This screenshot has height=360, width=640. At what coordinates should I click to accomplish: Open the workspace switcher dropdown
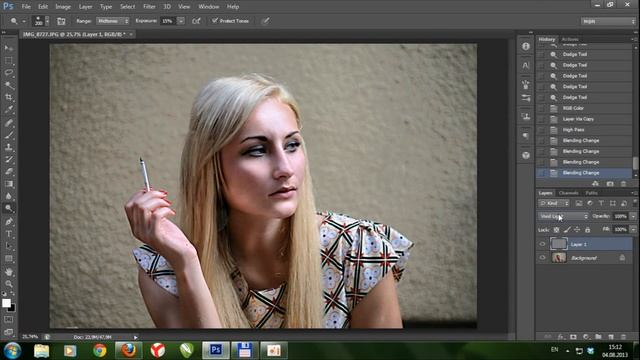608,21
